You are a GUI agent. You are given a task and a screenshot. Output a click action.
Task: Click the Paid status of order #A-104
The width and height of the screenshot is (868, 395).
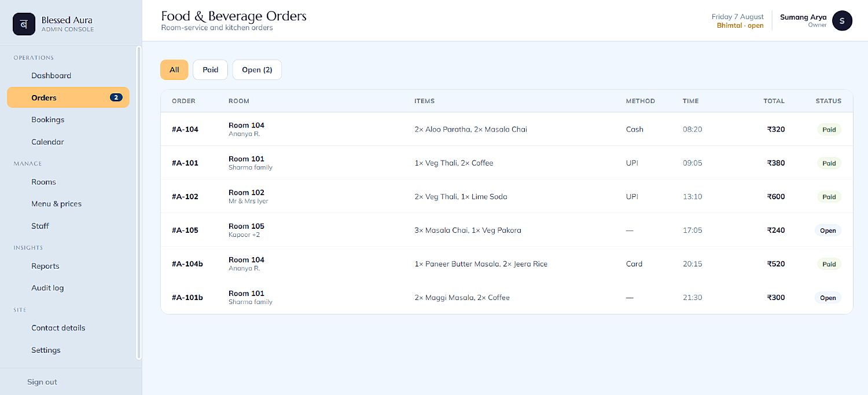(829, 130)
